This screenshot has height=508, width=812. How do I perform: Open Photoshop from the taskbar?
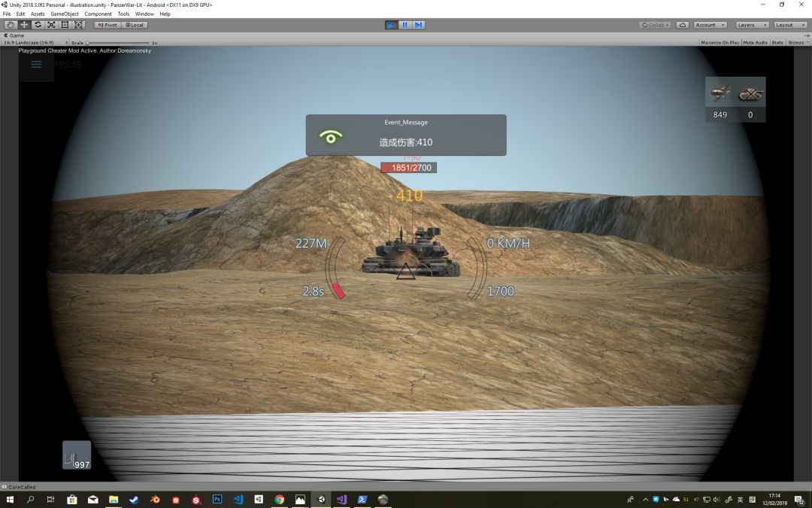coord(217,499)
